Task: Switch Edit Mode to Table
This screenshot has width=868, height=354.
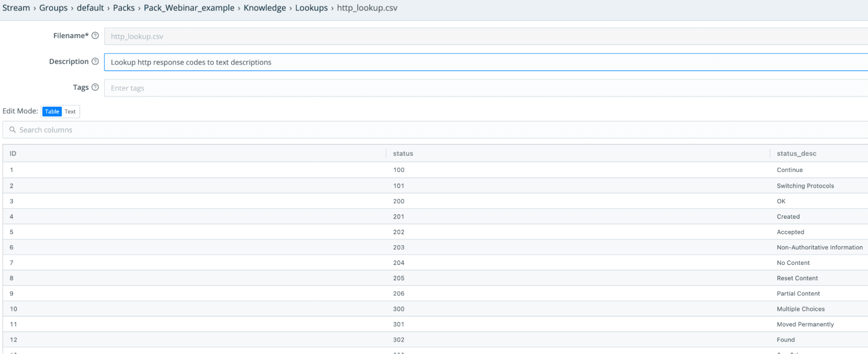Action: pyautogui.click(x=52, y=111)
